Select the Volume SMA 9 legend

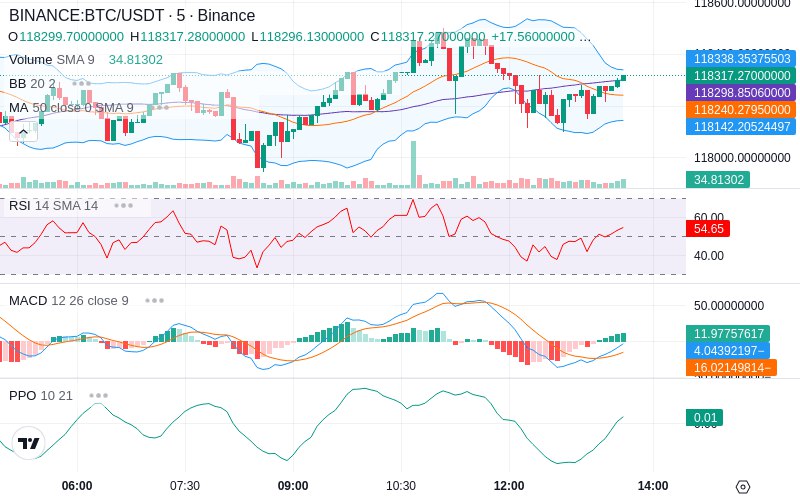point(52,60)
